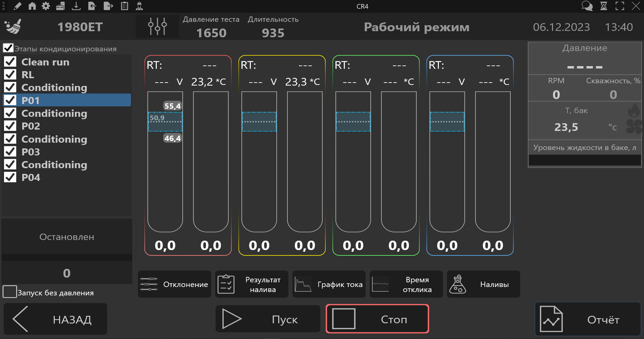Open the test parameter sliders icon
644x339 pixels.
[157, 27]
